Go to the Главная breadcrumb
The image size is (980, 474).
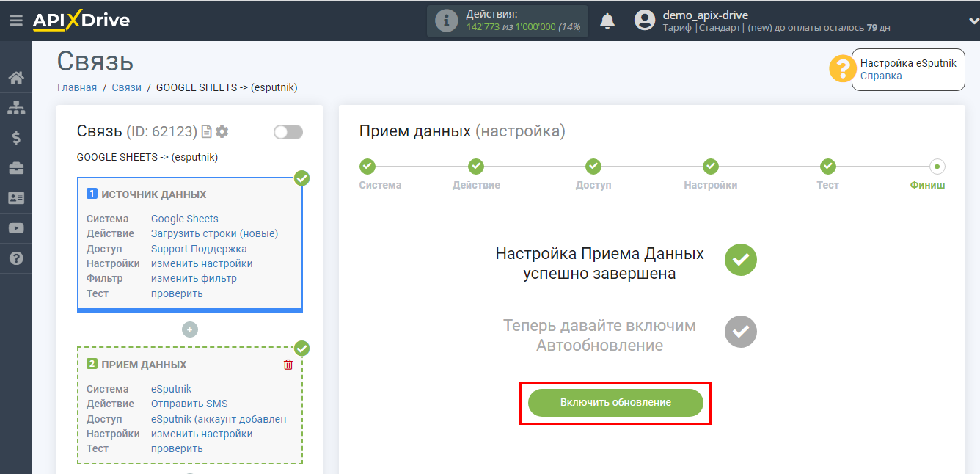click(x=77, y=87)
